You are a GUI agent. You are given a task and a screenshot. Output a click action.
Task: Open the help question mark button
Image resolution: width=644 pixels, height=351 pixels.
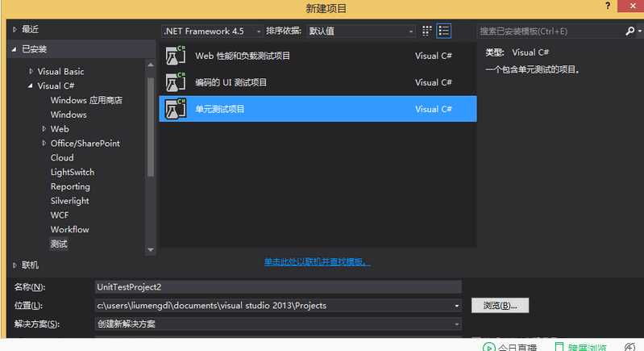click(x=608, y=6)
